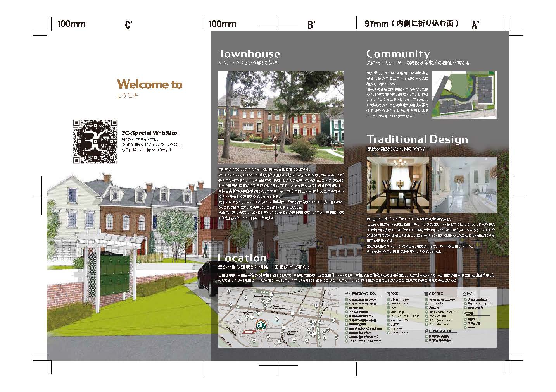Select the SHOPPING legend heading
Viewport: 556px width, 392px height.
pos(436,294)
